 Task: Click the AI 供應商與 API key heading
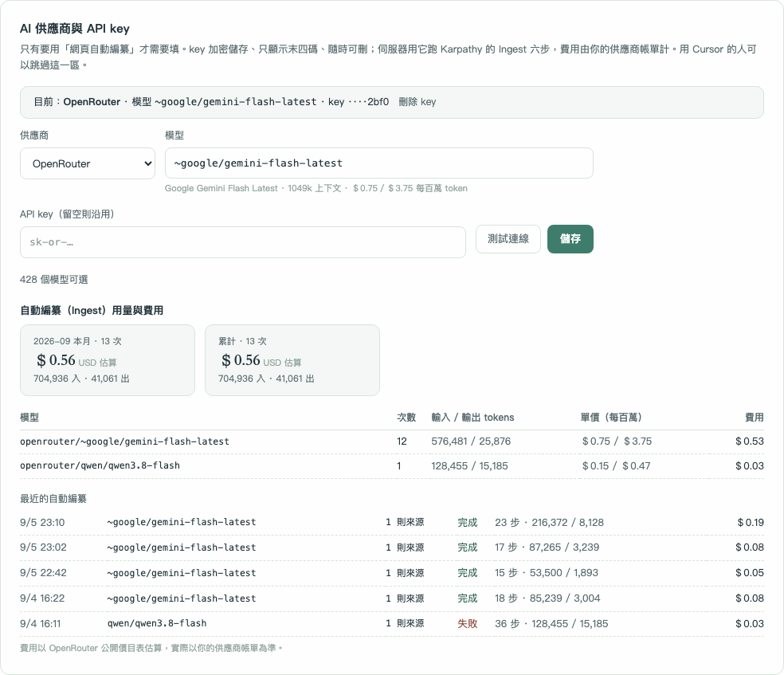click(75, 29)
